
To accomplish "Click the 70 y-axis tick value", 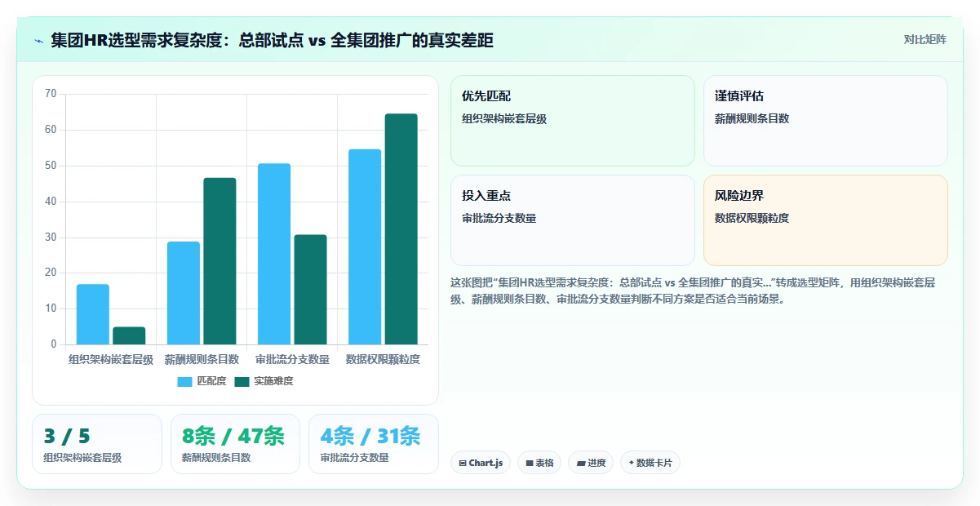I will 51,94.
